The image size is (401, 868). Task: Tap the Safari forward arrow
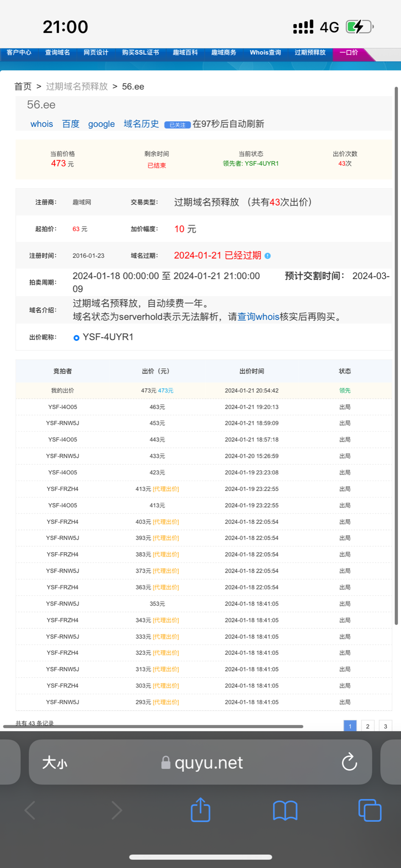(x=116, y=810)
